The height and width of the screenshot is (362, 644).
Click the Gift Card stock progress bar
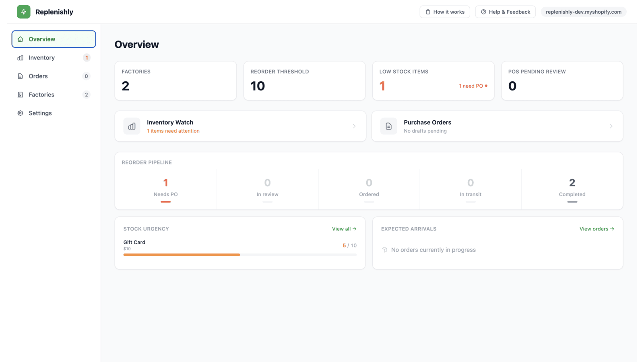240,255
